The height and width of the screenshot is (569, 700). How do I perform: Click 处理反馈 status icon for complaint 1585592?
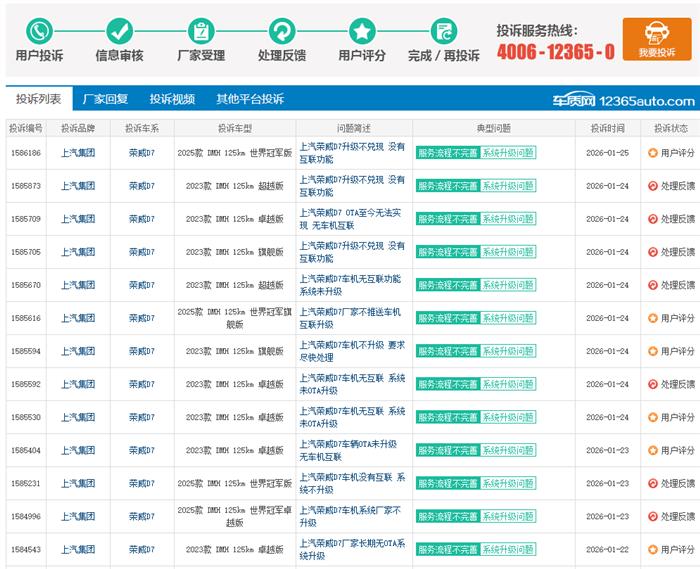652,384
